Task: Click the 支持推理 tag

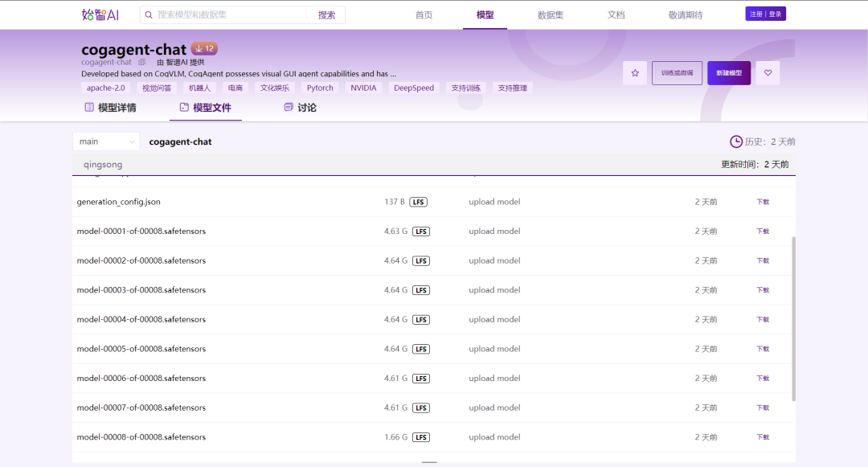Action: click(512, 88)
